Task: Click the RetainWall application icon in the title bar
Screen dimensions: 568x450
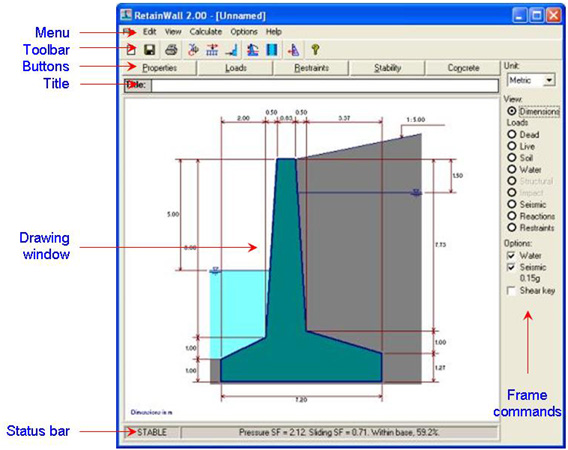Action: click(x=126, y=15)
